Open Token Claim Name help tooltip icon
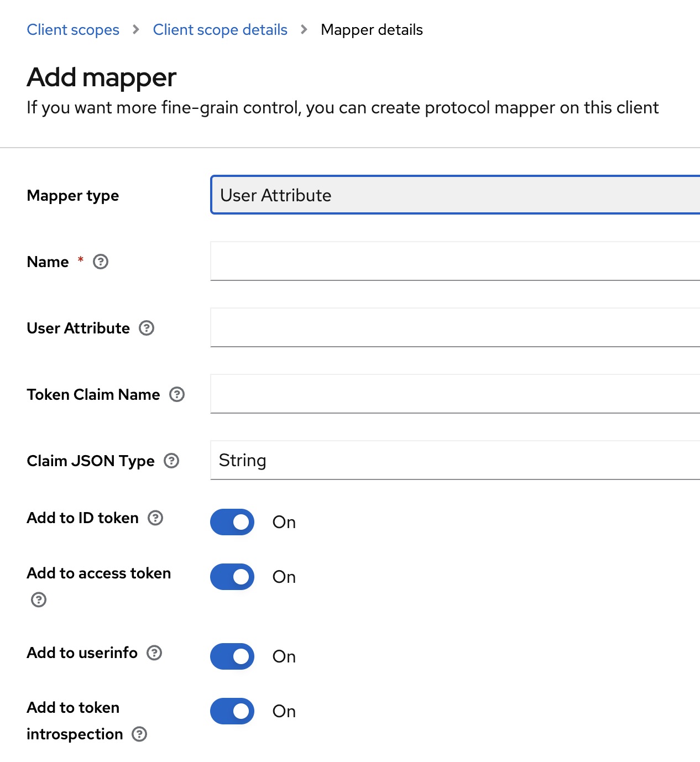The width and height of the screenshot is (700, 762). (177, 394)
